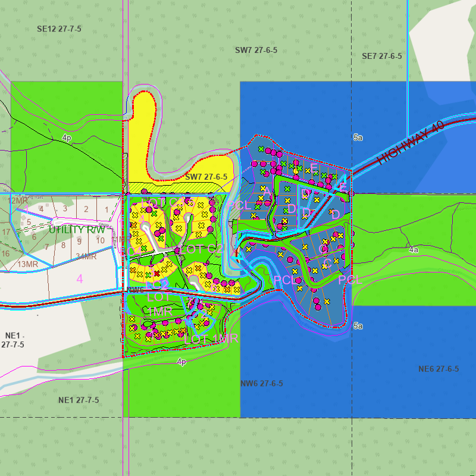Viewport: 476px width, 476px height.
Task: Select lot 16 parcel number
Action: [x=6, y=253]
